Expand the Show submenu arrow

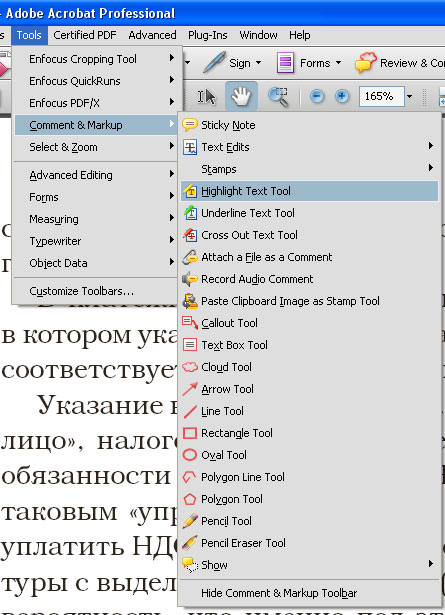pos(430,564)
